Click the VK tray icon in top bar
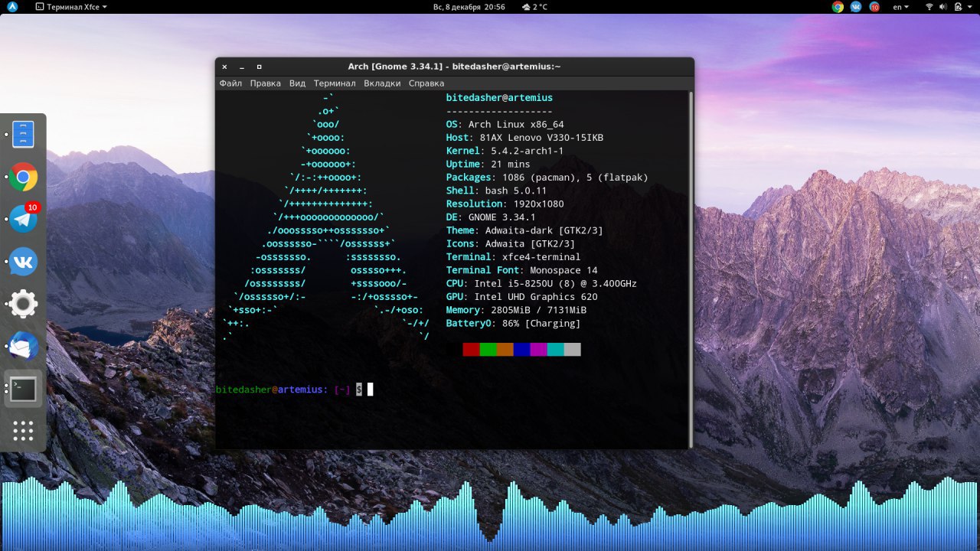The width and height of the screenshot is (980, 551). pyautogui.click(x=856, y=7)
